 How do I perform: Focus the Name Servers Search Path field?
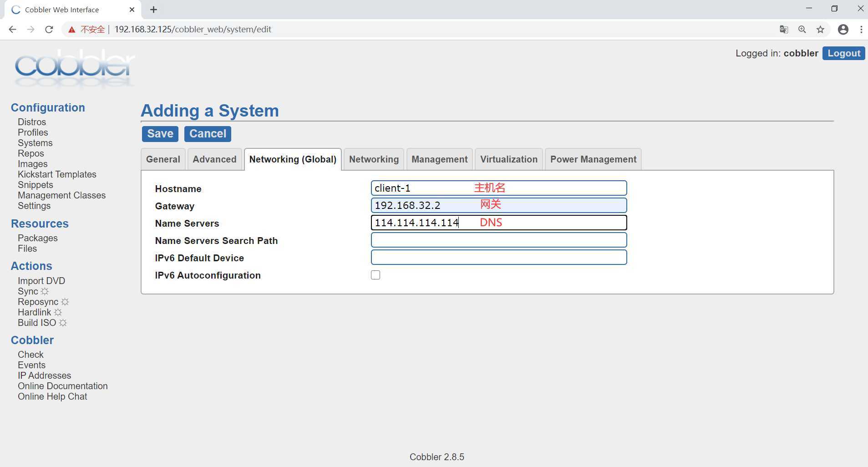click(x=499, y=240)
